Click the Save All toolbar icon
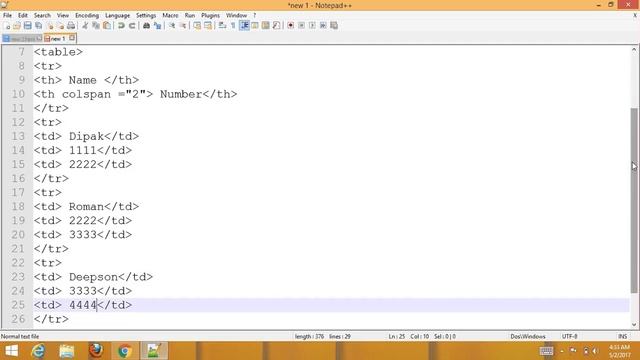This screenshot has width=640, height=360. (38, 26)
